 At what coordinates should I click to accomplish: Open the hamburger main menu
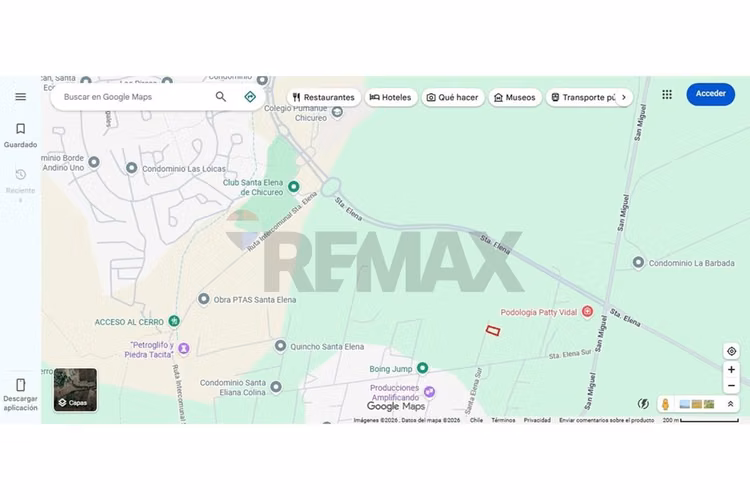click(21, 97)
